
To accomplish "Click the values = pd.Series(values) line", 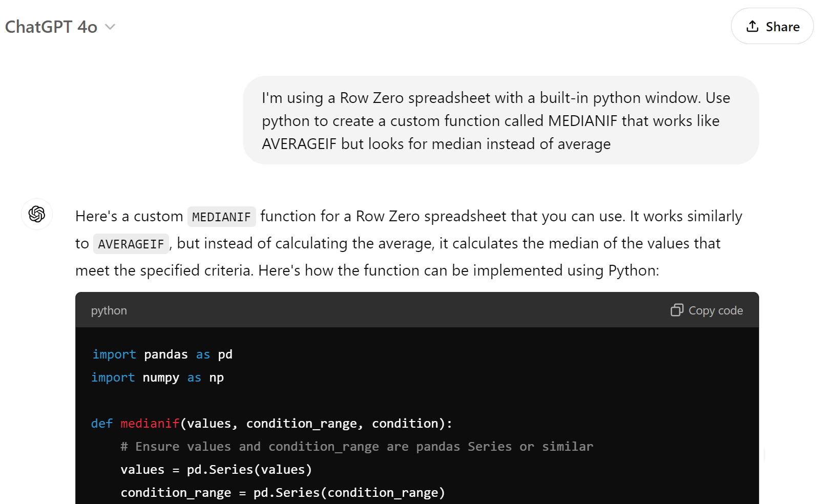I will pos(216,469).
